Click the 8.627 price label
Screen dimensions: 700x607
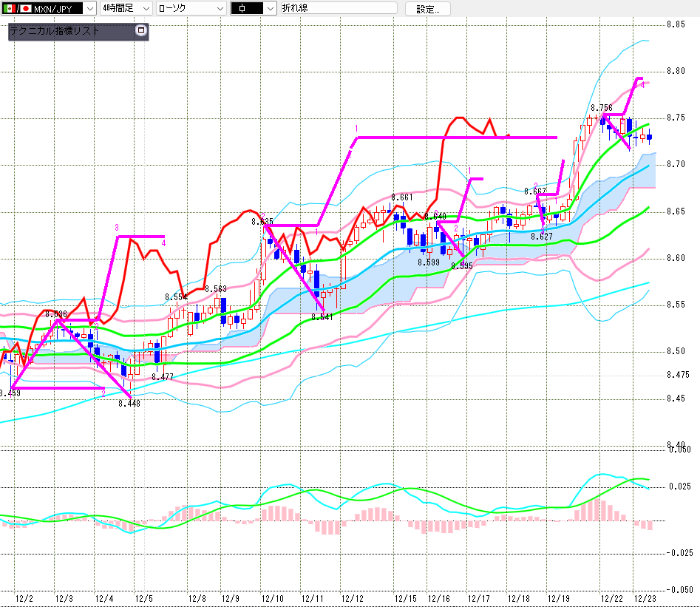tap(542, 236)
